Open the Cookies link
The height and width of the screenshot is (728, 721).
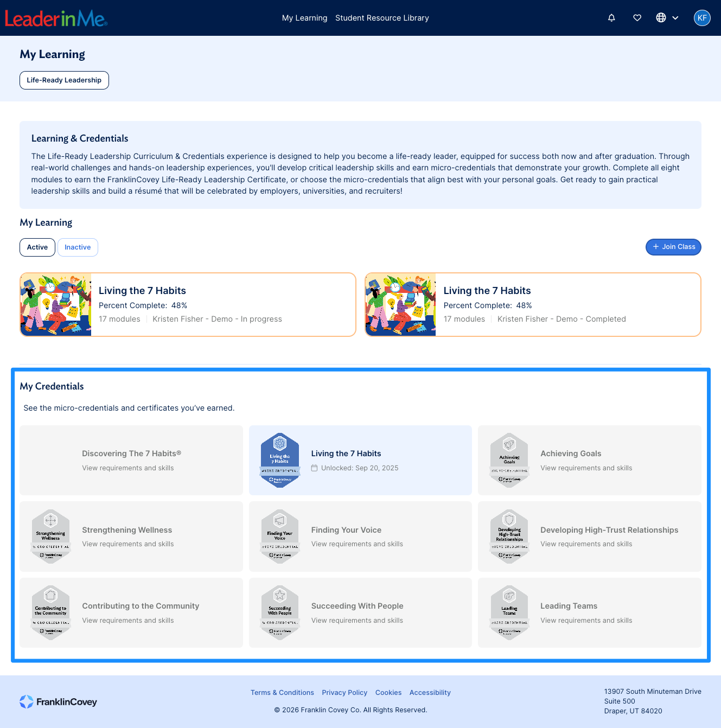(388, 693)
